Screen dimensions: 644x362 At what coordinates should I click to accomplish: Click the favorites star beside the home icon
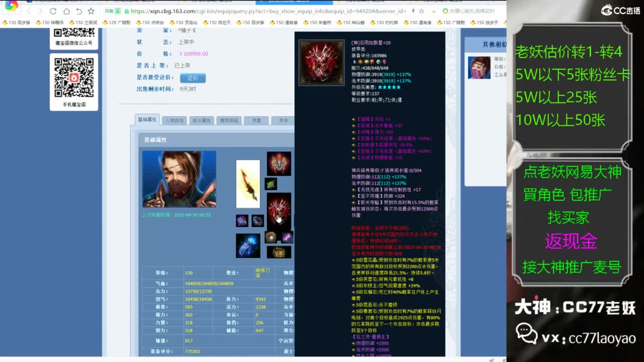tap(91, 11)
